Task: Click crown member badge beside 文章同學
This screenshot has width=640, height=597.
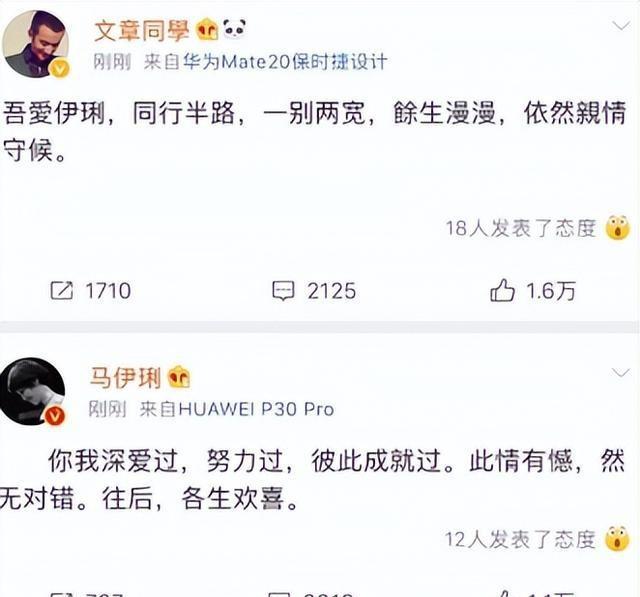Action: 207,29
